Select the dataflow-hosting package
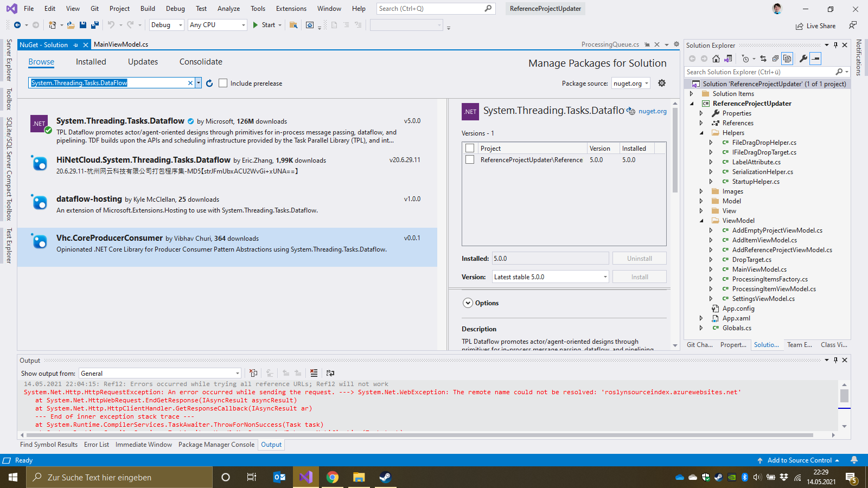Viewport: 868px width, 488px height. pyautogui.click(x=227, y=208)
